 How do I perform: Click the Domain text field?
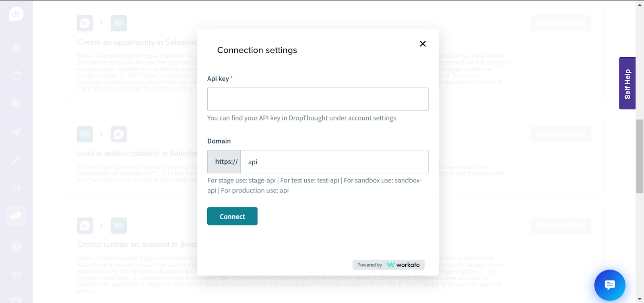(334, 162)
